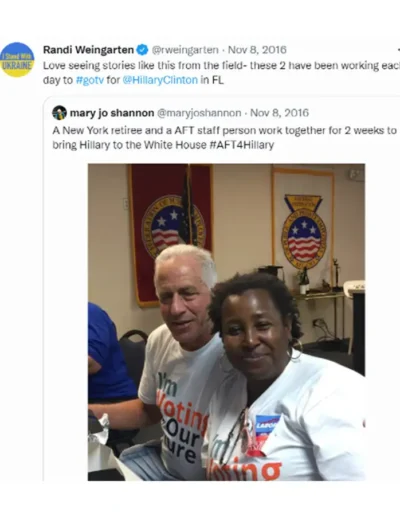Click the Nov 8, 2016 tweet date
Screen dimensions: 400x516
[257, 50]
